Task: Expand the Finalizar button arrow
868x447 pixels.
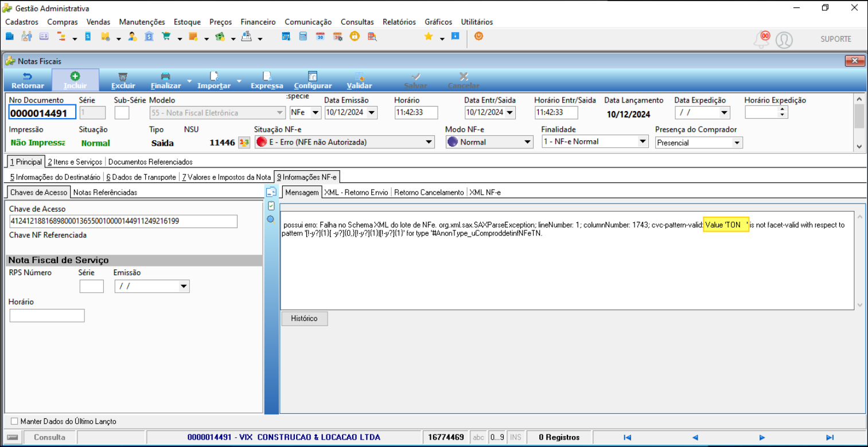Action: [189, 81]
